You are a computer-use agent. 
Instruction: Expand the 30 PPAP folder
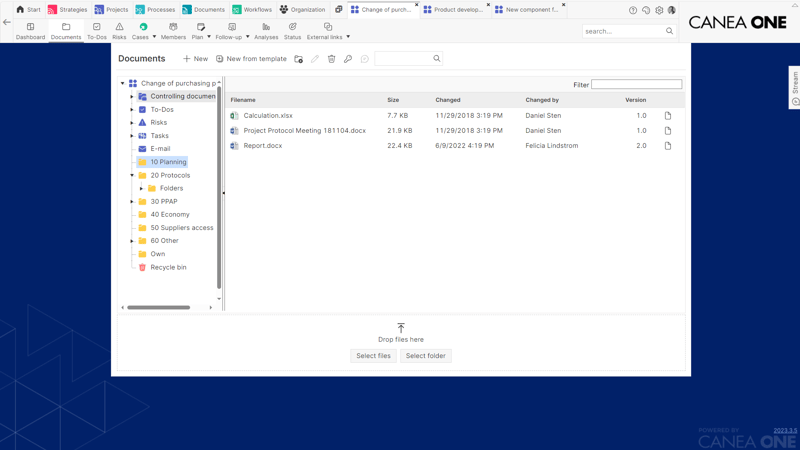click(132, 202)
